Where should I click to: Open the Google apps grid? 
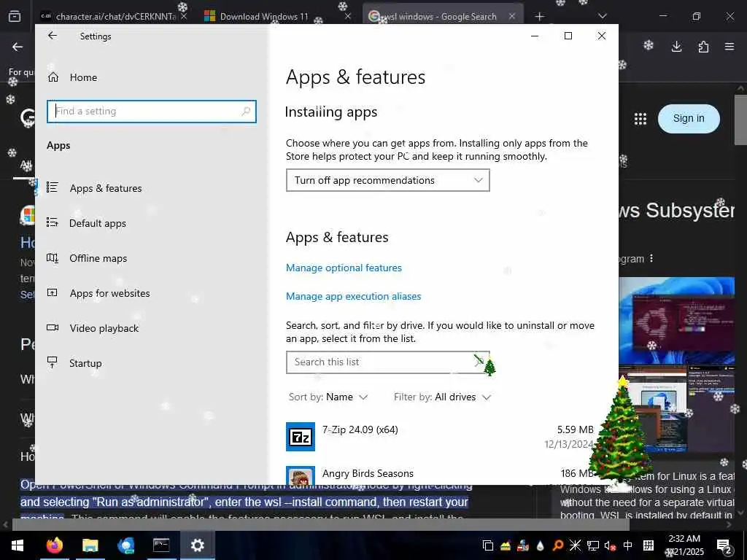640,119
